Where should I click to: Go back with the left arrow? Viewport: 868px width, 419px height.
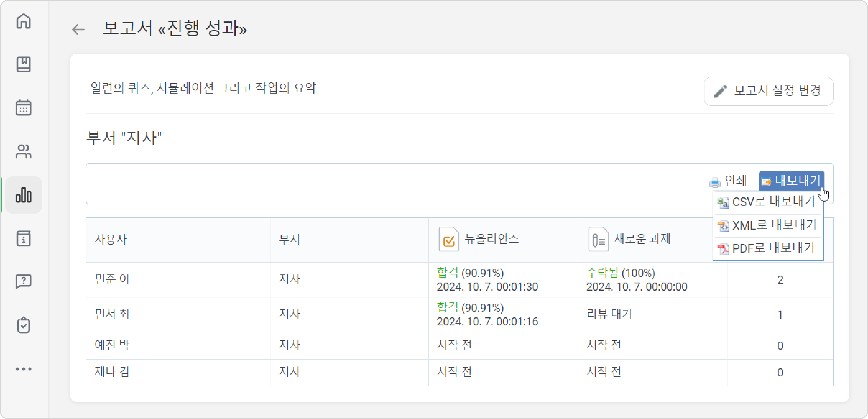point(78,29)
